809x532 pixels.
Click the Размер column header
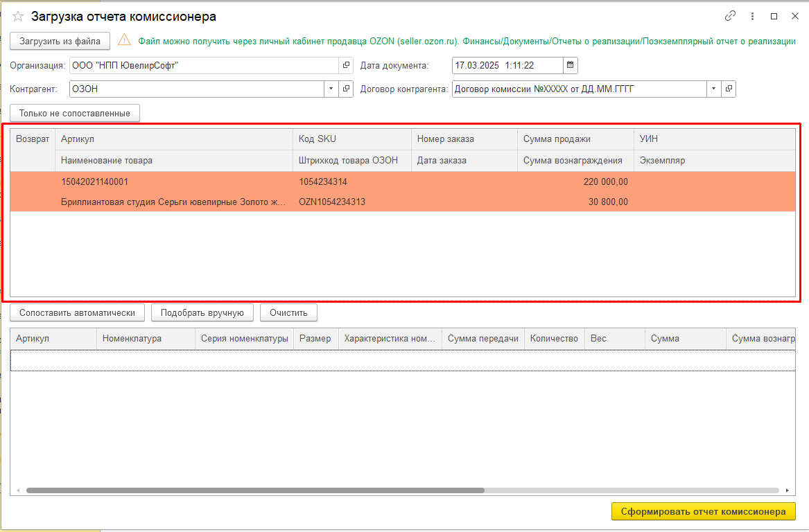(x=316, y=339)
